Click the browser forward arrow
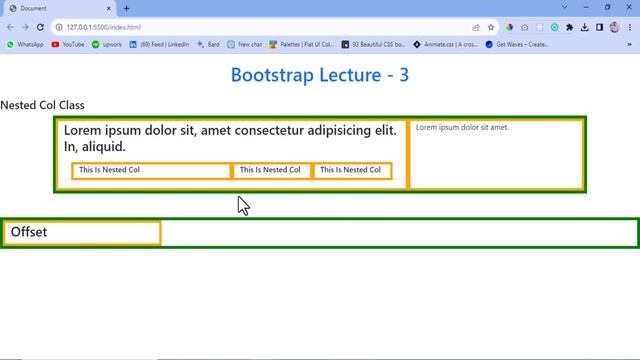The height and width of the screenshot is (360, 640). pos(25,27)
